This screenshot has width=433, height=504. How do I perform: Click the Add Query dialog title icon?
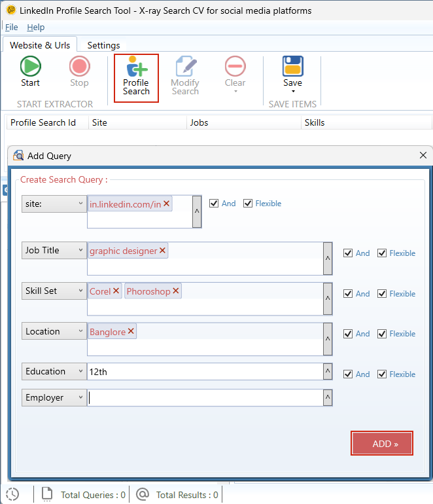pos(18,155)
